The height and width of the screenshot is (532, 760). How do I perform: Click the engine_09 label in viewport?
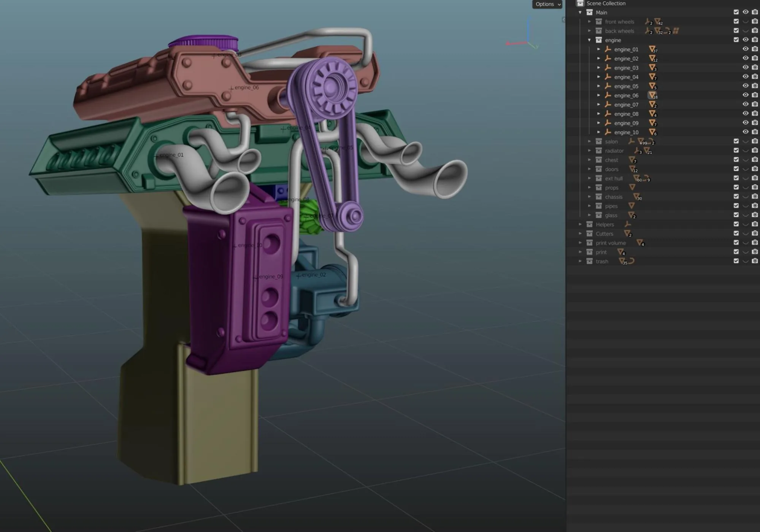tap(271, 276)
